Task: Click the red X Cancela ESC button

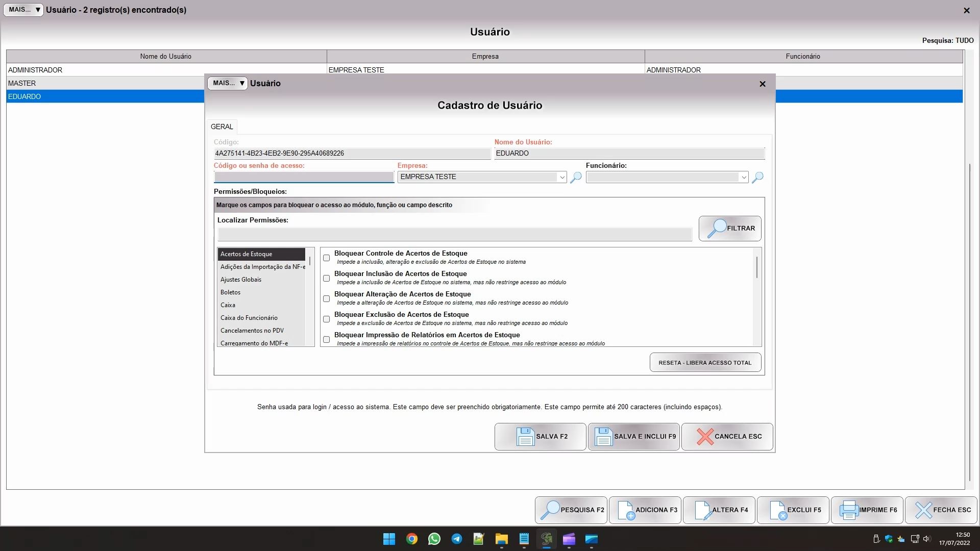Action: pos(727,437)
